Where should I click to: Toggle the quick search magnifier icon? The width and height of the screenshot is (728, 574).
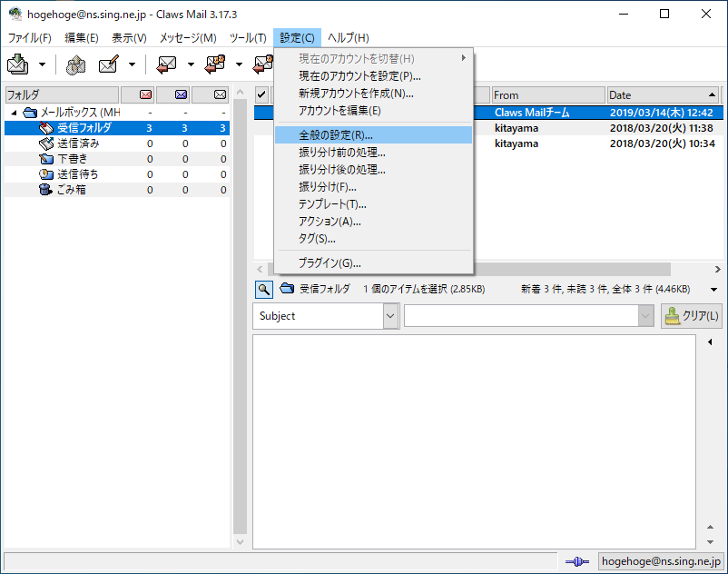click(264, 290)
